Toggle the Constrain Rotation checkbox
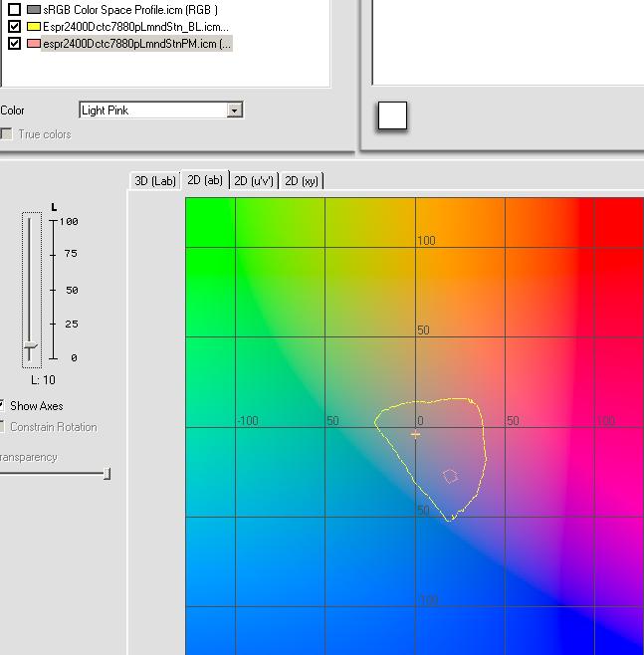The width and height of the screenshot is (644, 655). pos(2,426)
